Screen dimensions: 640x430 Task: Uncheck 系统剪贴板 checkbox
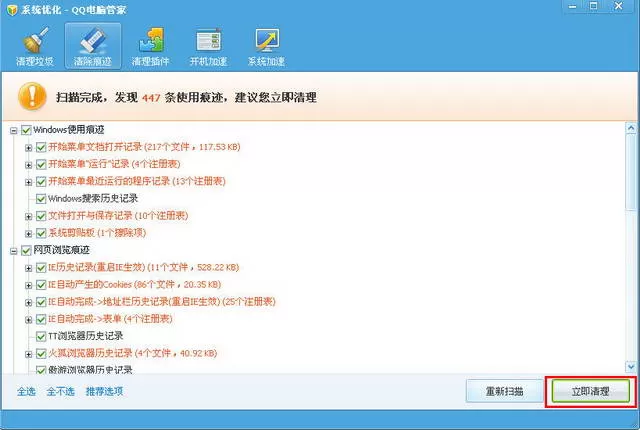click(x=41, y=233)
